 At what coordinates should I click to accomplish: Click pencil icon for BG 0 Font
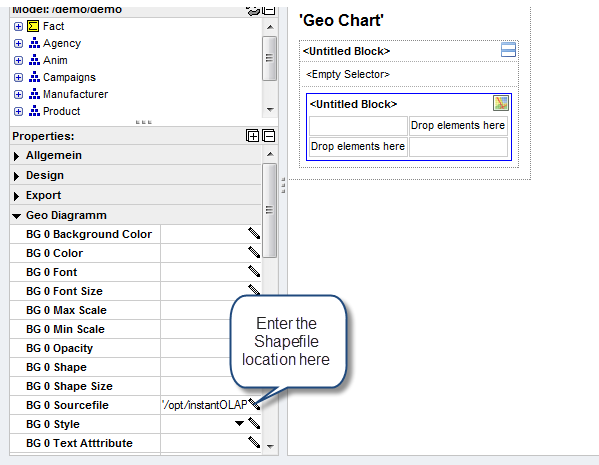pos(254,271)
